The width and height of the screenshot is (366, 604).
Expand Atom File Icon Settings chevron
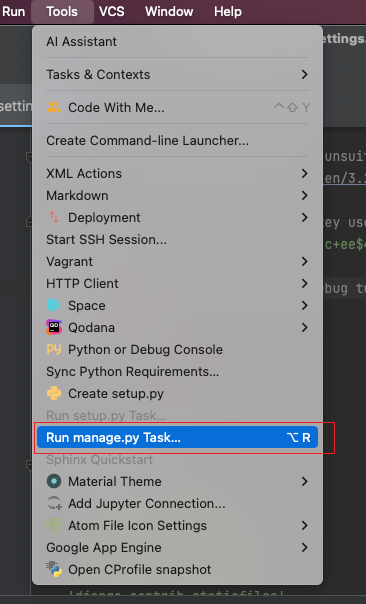click(304, 525)
